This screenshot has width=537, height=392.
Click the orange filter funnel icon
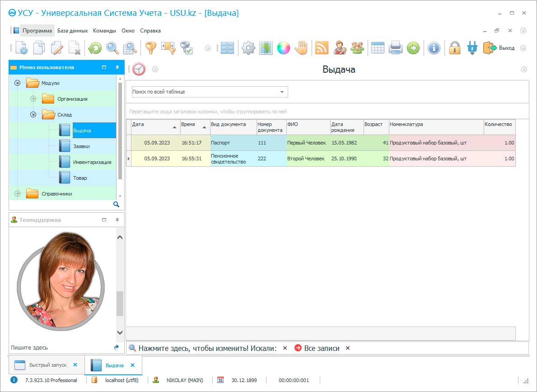[151, 48]
